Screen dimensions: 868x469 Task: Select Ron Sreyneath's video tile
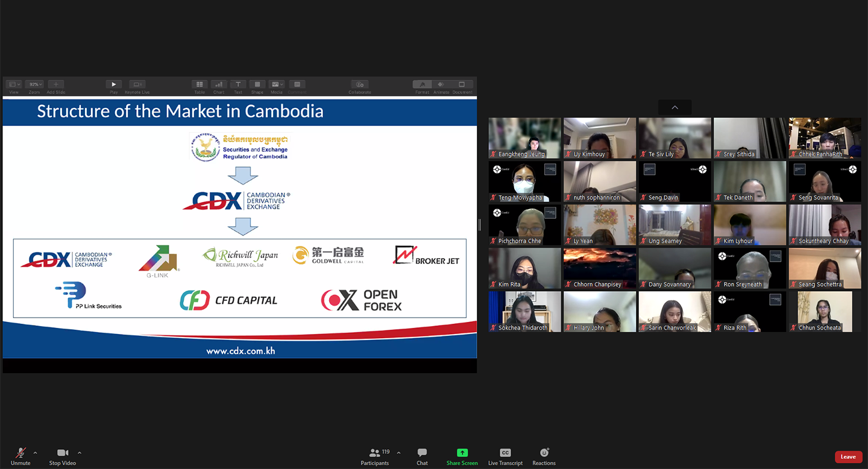click(x=750, y=268)
